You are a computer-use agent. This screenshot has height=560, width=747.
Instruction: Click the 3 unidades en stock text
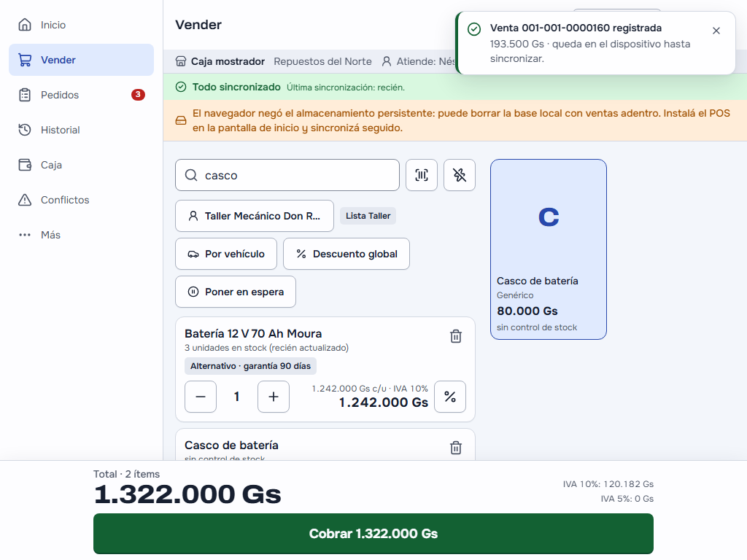click(x=267, y=348)
